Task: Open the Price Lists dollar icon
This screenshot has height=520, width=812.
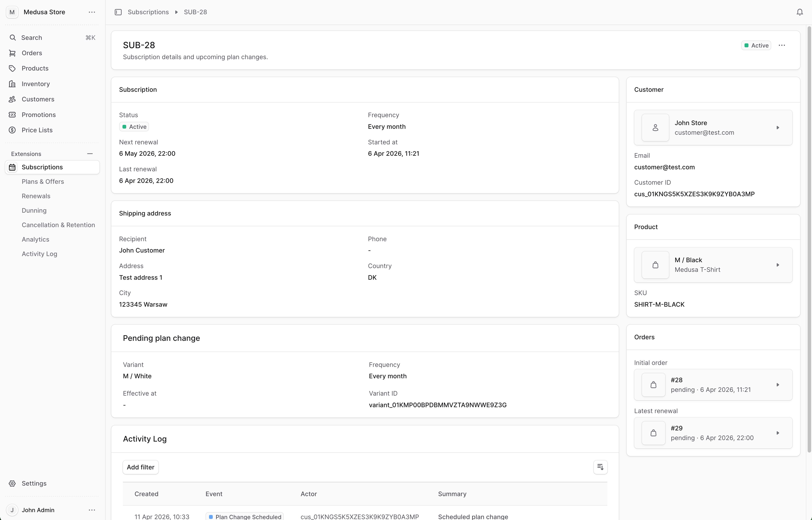Action: (12, 130)
